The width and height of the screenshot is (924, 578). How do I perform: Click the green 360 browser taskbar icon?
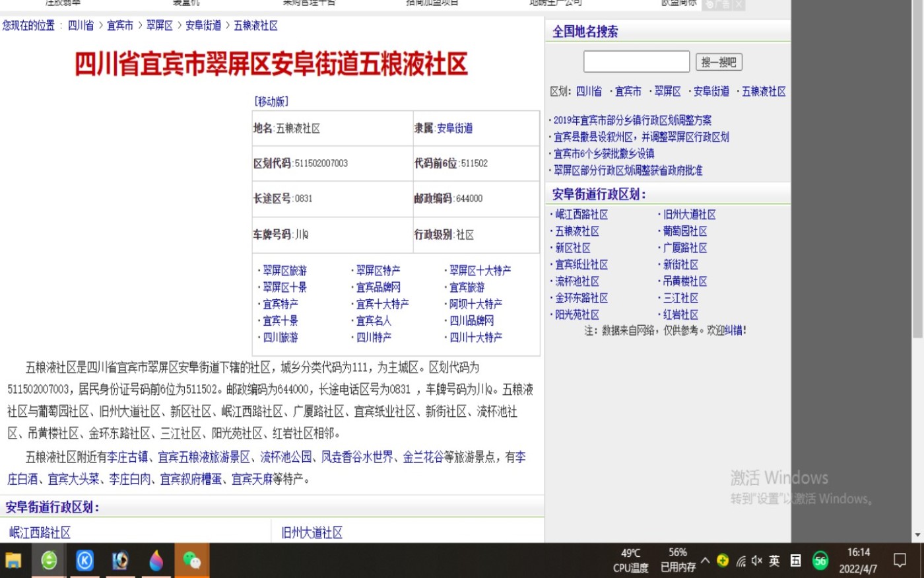tap(49, 561)
